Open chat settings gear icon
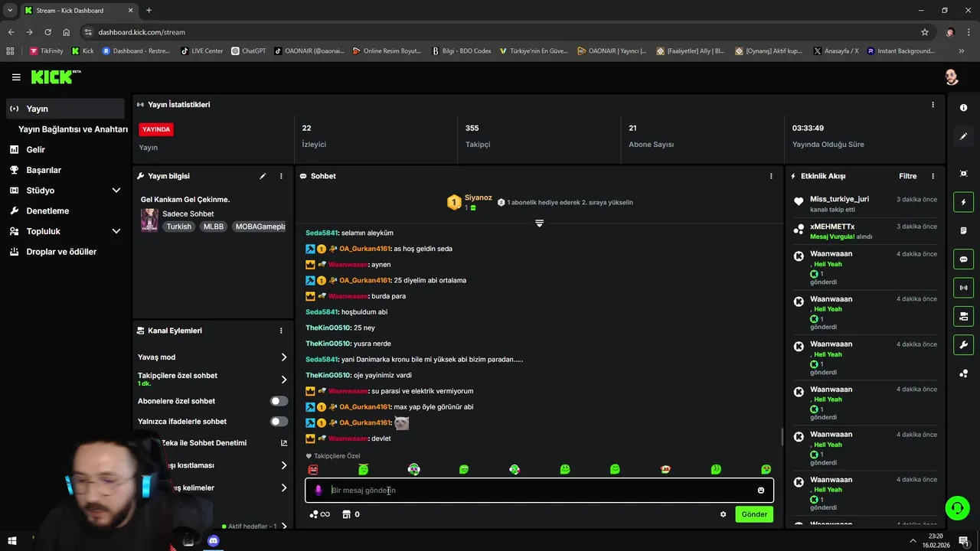The image size is (980, 551). click(723, 514)
